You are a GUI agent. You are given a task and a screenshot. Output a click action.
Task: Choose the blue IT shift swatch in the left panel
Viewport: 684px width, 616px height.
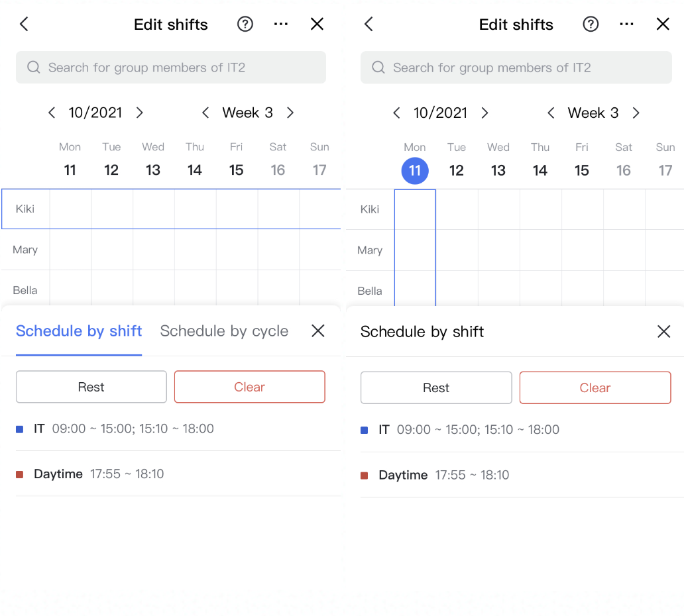click(20, 429)
